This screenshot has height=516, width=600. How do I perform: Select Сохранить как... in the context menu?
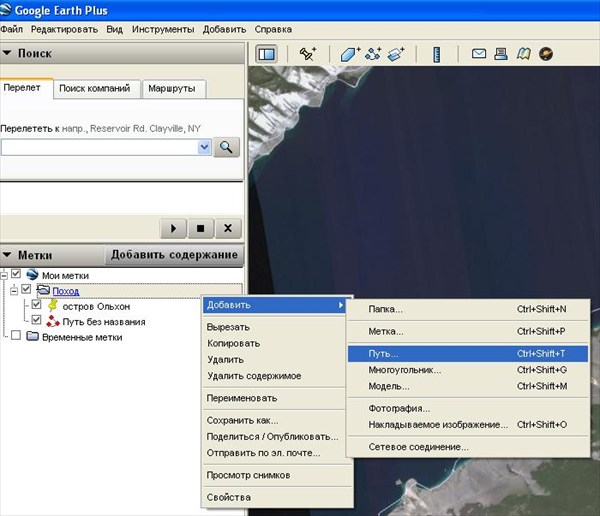coord(274,421)
